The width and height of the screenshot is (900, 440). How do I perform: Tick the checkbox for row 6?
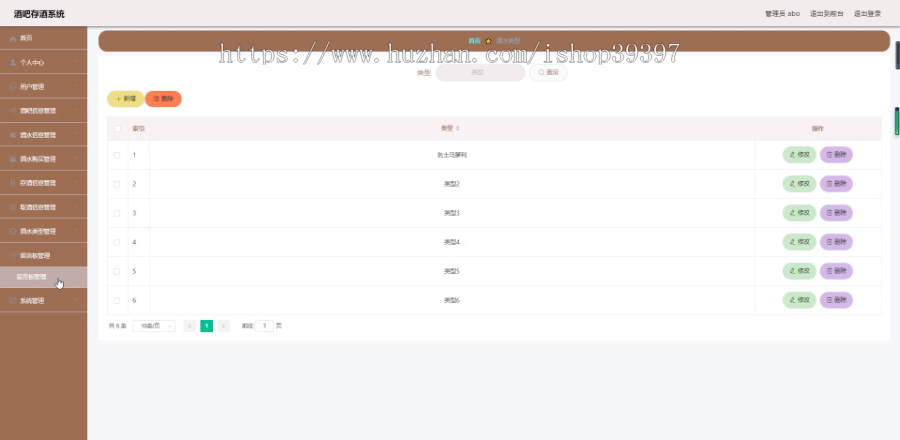click(117, 301)
